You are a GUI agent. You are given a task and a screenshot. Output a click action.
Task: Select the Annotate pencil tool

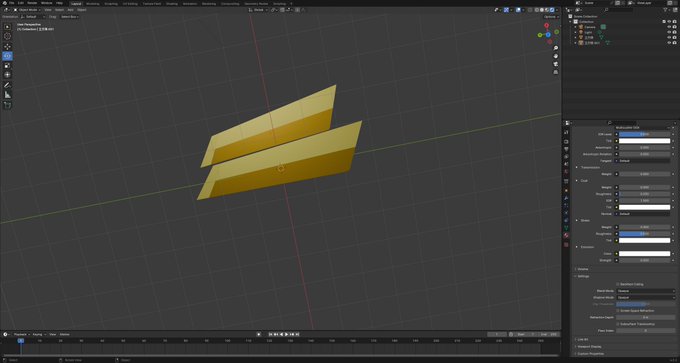click(7, 85)
